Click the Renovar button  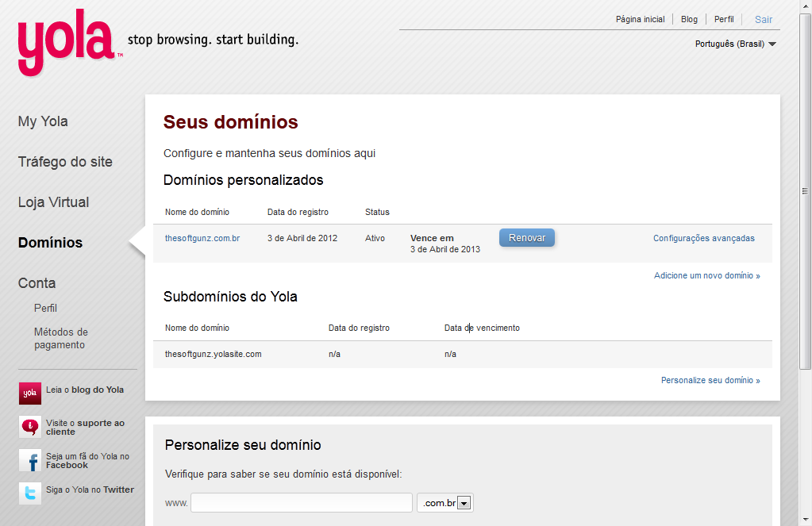[x=527, y=238]
